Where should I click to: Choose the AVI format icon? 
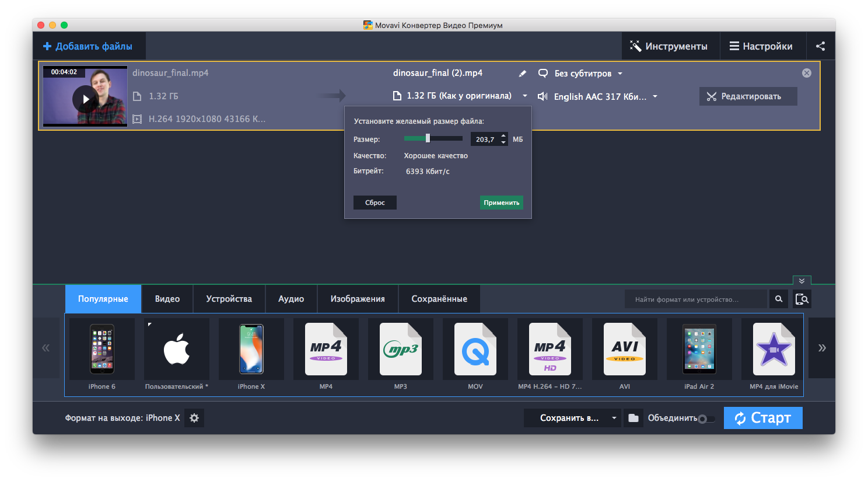pos(625,349)
